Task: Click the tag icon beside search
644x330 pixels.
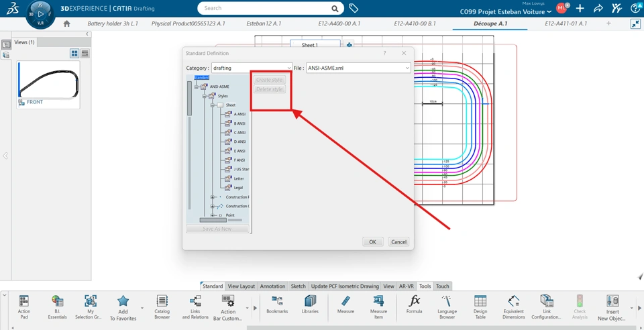Action: 354,8
